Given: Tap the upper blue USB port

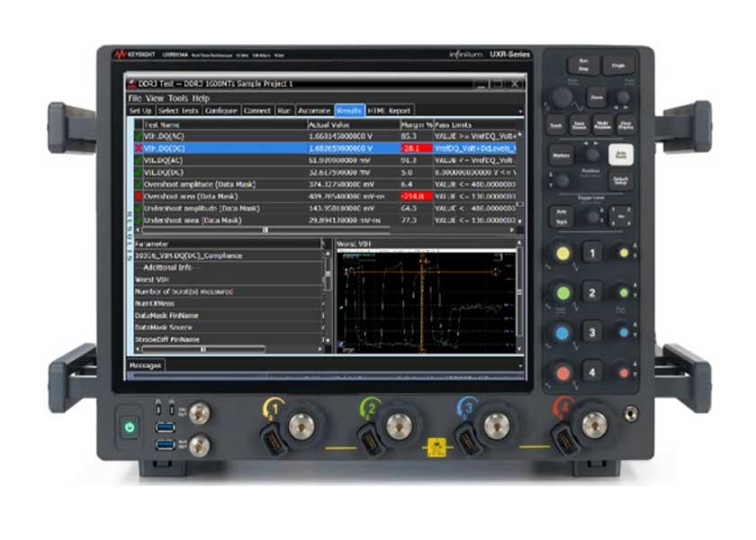Looking at the screenshot, I should (165, 427).
